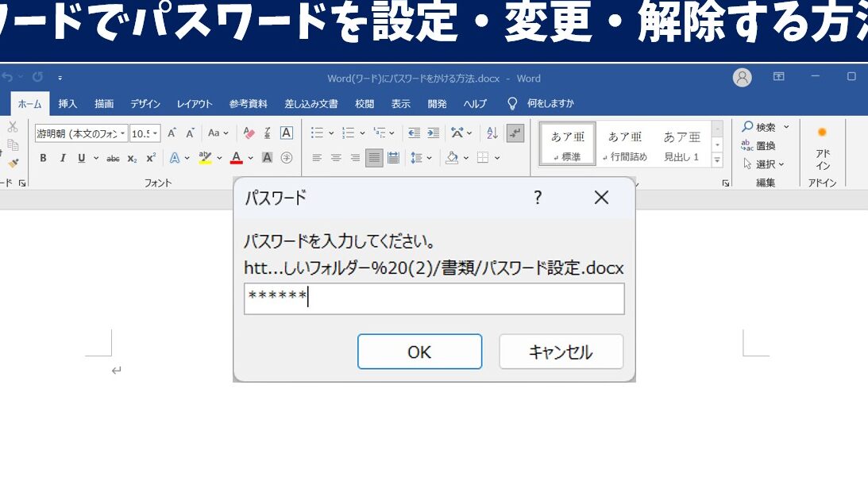The height and width of the screenshot is (481, 868).
Task: Open the user account profile icon
Action: coord(742,78)
